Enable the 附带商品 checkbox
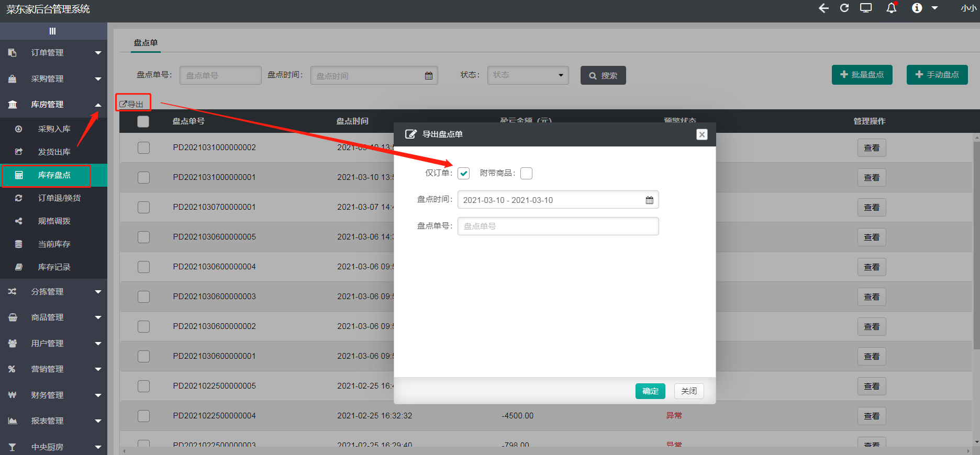Screen dimensions: 980x455 tap(527, 174)
